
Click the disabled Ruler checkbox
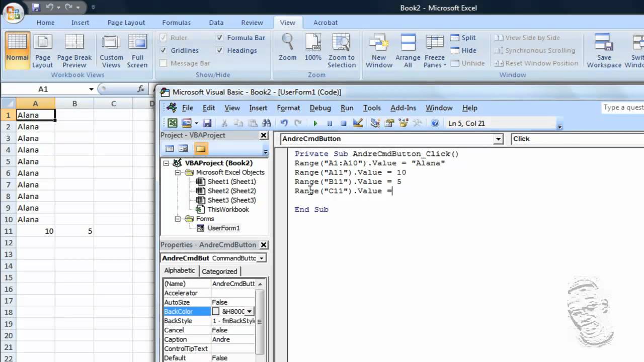click(163, 38)
